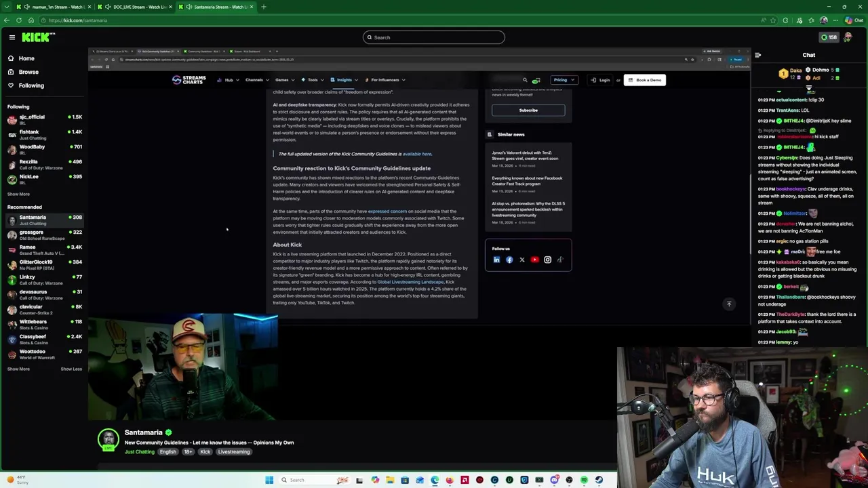Click the scroll-to-top arrow button

tap(729, 304)
